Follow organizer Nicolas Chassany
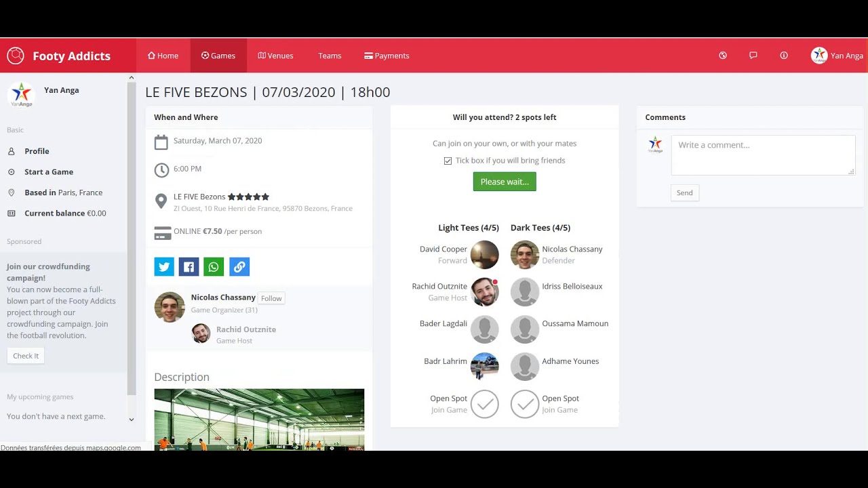 tap(271, 298)
